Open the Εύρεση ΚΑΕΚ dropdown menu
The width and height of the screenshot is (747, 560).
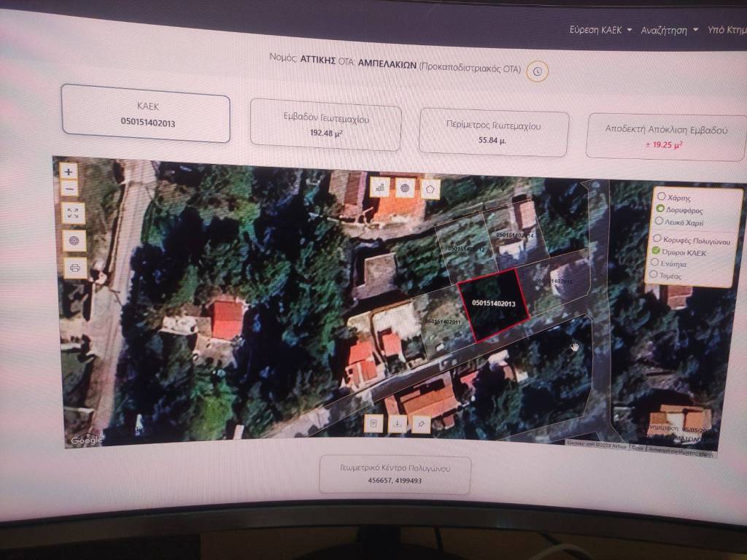600,30
